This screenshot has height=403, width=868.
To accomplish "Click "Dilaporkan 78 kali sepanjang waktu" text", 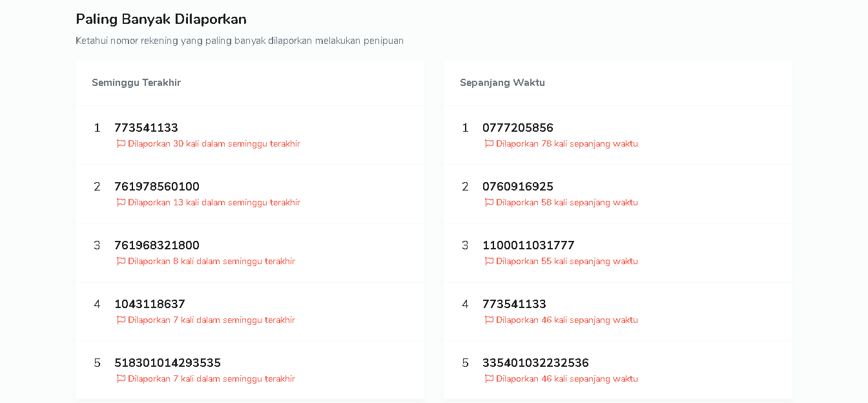I will (566, 144).
